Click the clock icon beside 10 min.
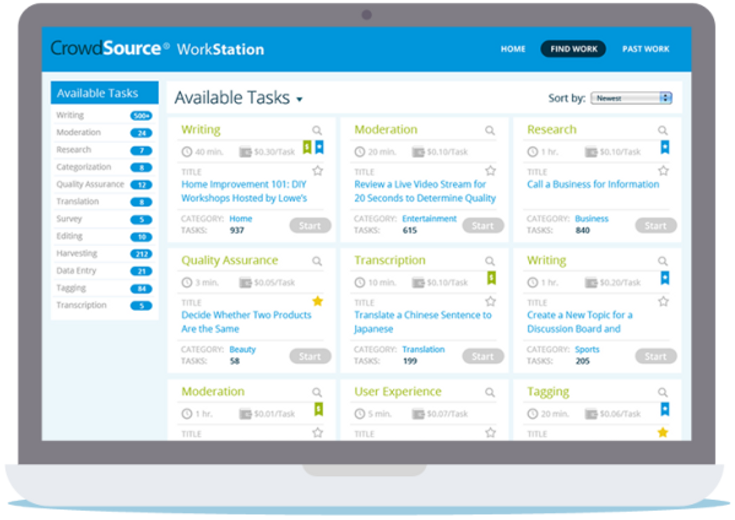Screen dimensions: 735x520 pyautogui.click(x=360, y=283)
